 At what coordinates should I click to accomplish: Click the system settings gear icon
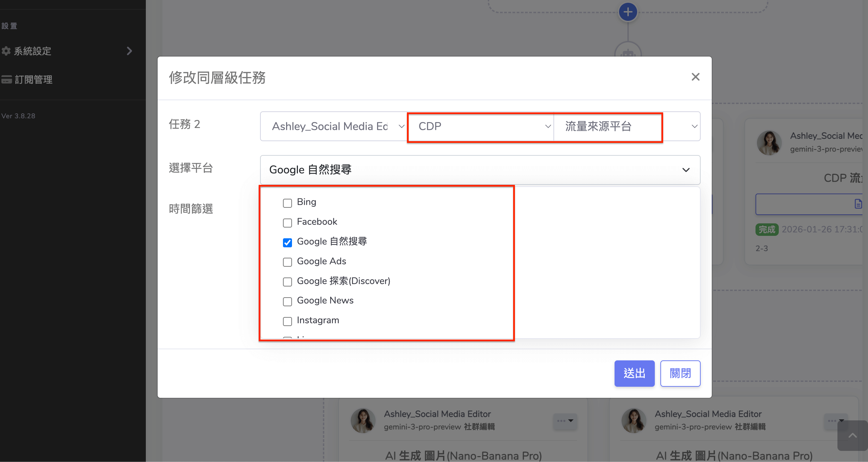tap(6, 51)
